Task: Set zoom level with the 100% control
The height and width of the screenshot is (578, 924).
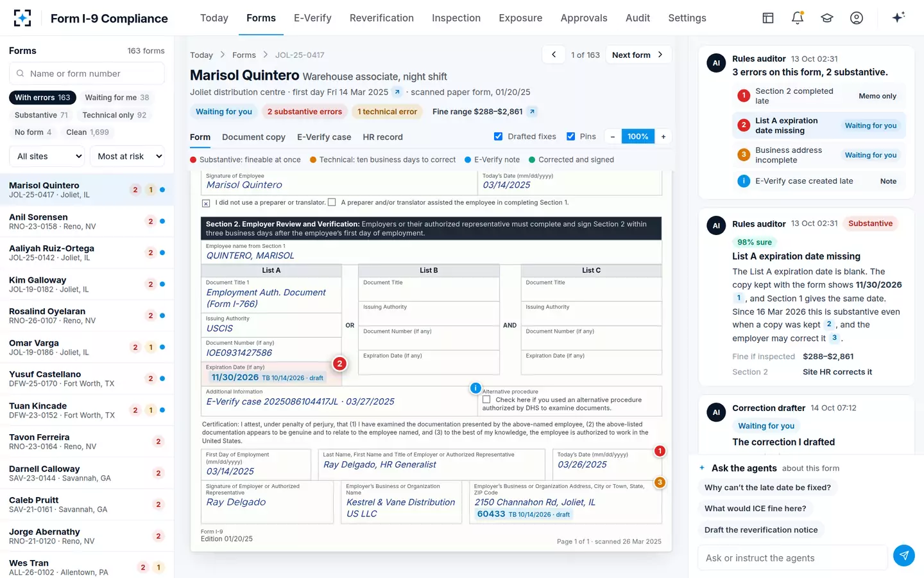Action: 638,137
